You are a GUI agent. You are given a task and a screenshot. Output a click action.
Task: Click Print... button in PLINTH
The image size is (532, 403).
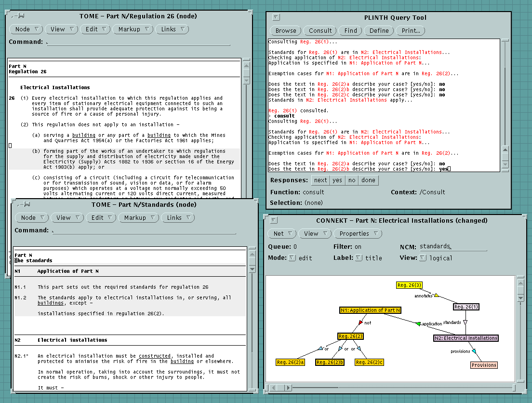pos(411,30)
